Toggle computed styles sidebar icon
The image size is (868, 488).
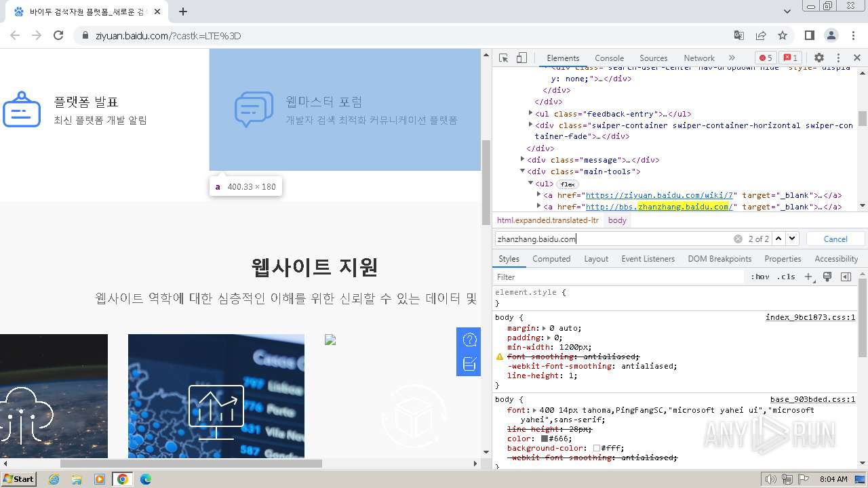pos(846,277)
